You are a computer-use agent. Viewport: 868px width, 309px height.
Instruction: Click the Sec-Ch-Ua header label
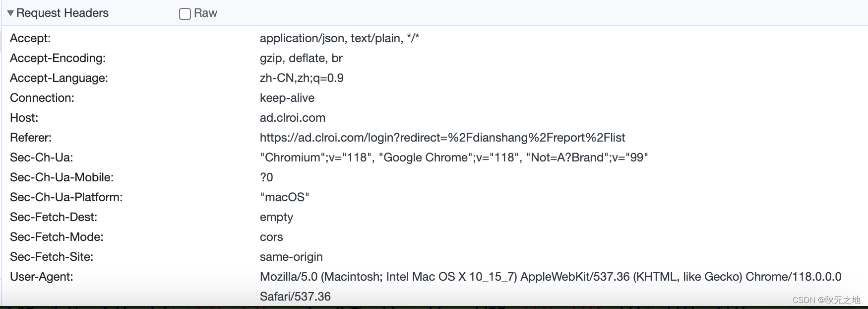pyautogui.click(x=41, y=157)
